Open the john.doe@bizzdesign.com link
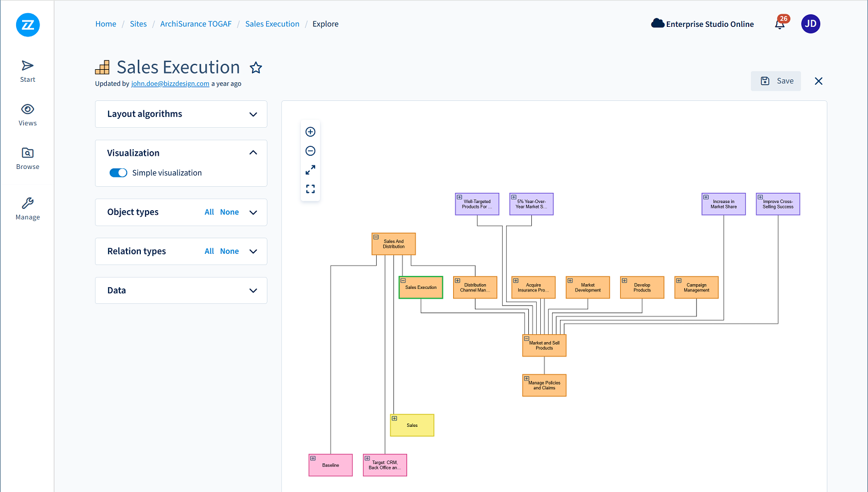The height and width of the screenshot is (492, 868). 170,84
